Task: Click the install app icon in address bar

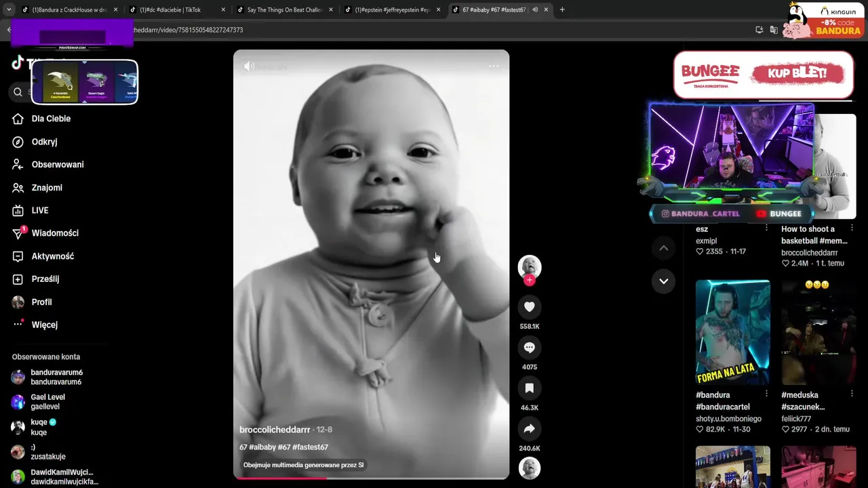Action: point(759,30)
